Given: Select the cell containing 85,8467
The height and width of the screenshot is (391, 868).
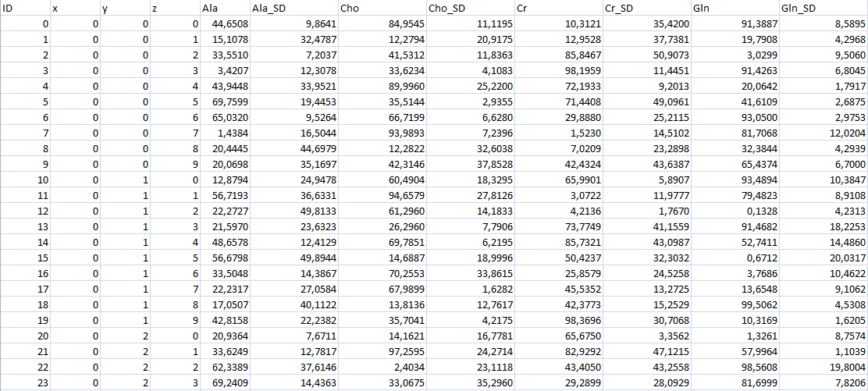Looking at the screenshot, I should (x=557, y=55).
